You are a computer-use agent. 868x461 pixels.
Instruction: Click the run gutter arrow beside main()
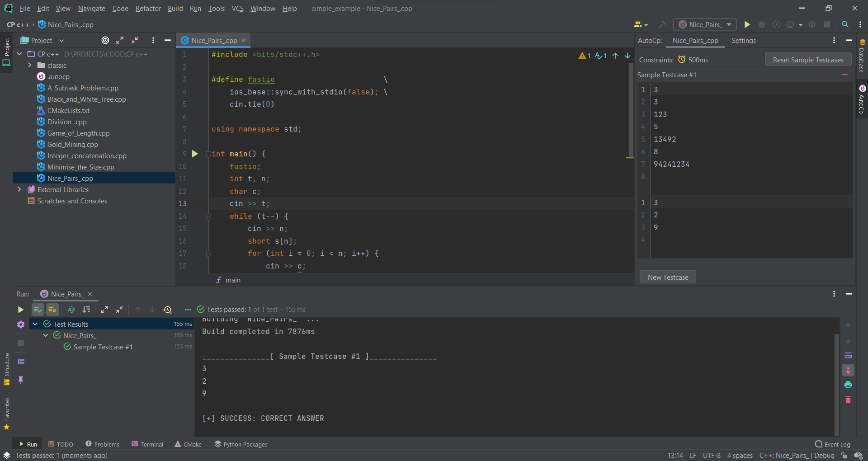coord(195,154)
